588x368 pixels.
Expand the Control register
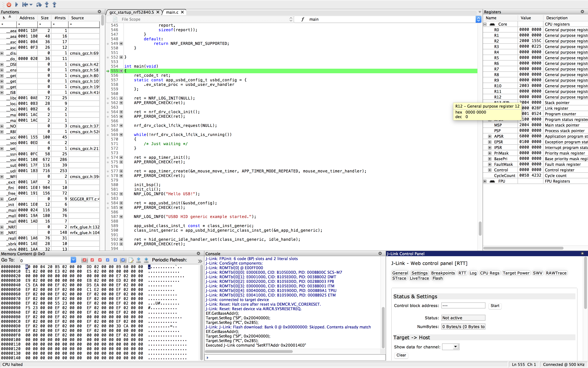490,170
